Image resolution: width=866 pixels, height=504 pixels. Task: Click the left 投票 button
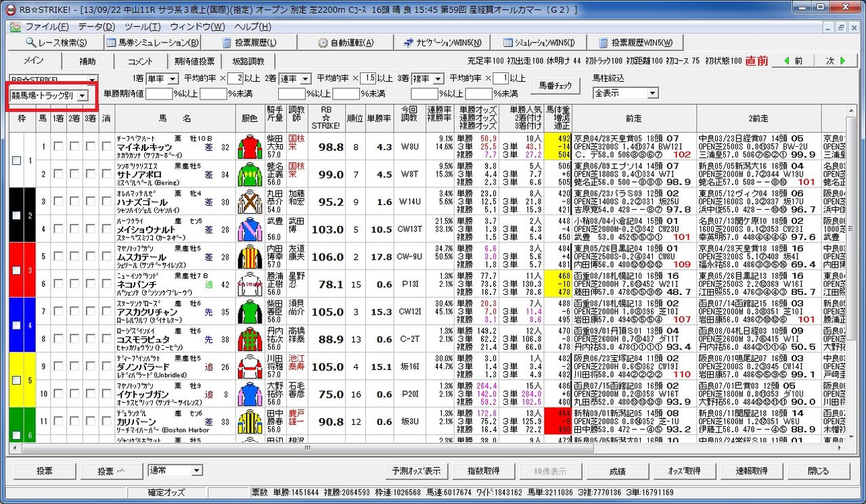45,471
